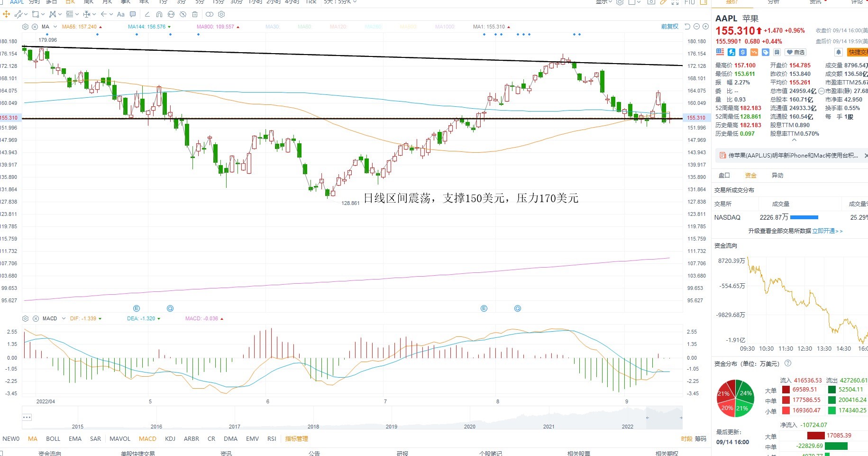Expand the rectangle tool dropdown arrow
This screenshot has height=456, width=868.
pos(43,14)
